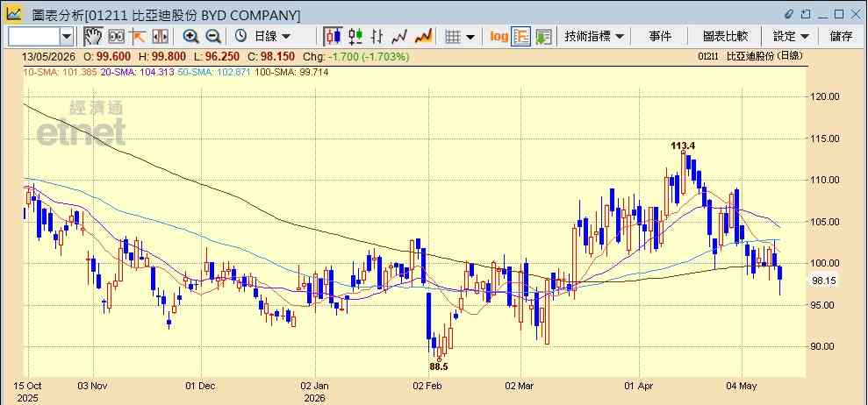Select the hand pan tool

[94, 37]
